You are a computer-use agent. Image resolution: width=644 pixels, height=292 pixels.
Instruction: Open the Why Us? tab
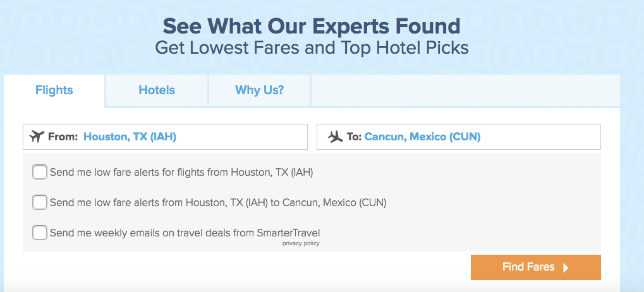[x=259, y=90]
